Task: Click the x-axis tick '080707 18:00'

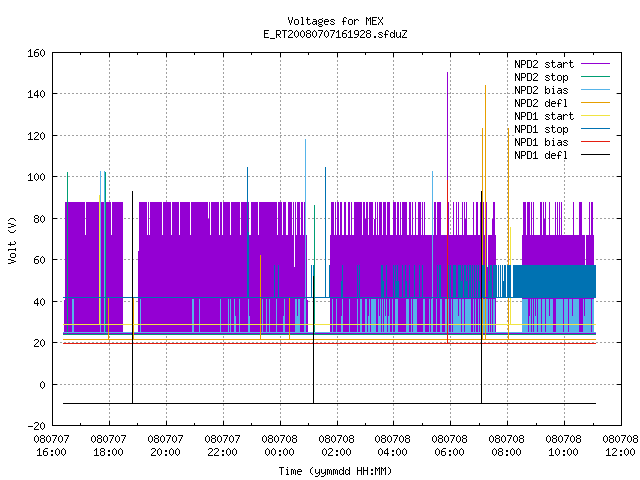Action: point(108,446)
